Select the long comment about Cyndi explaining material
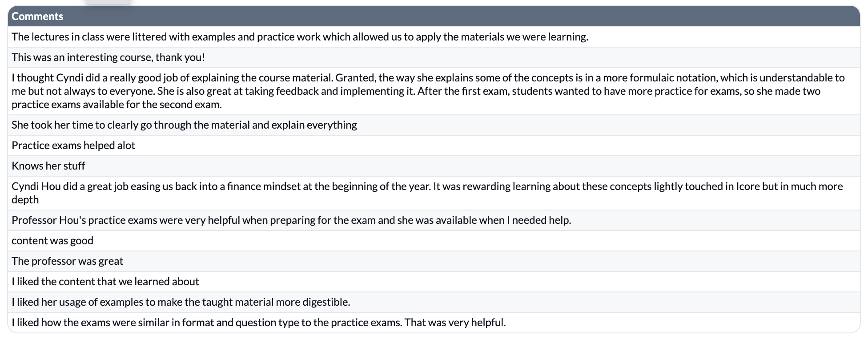This screenshot has width=868, height=340. [434, 91]
